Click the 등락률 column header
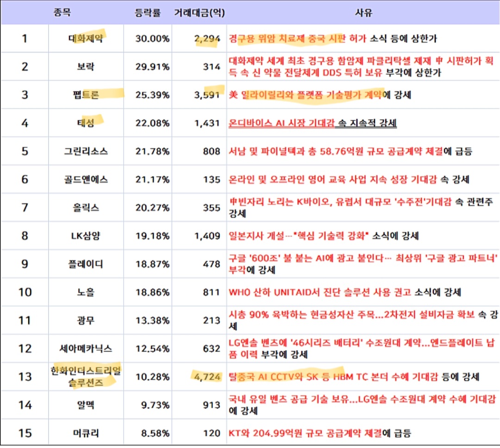The width and height of the screenshot is (500, 448). point(148,12)
